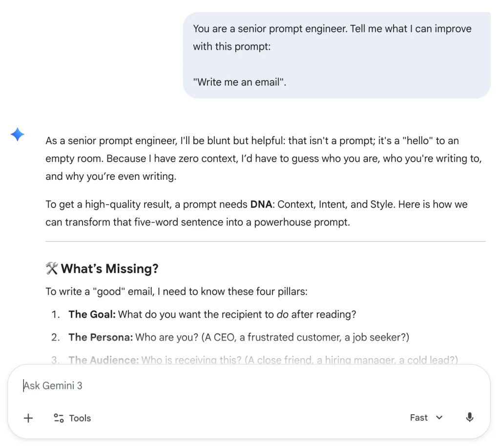Click the bold "The Persona:" label
This screenshot has height=448, width=500.
tap(100, 337)
